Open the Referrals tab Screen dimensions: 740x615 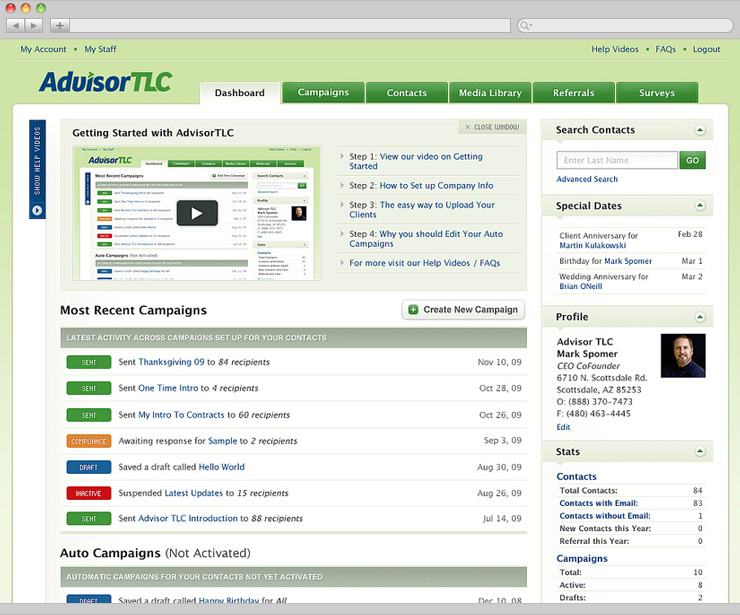[x=573, y=93]
